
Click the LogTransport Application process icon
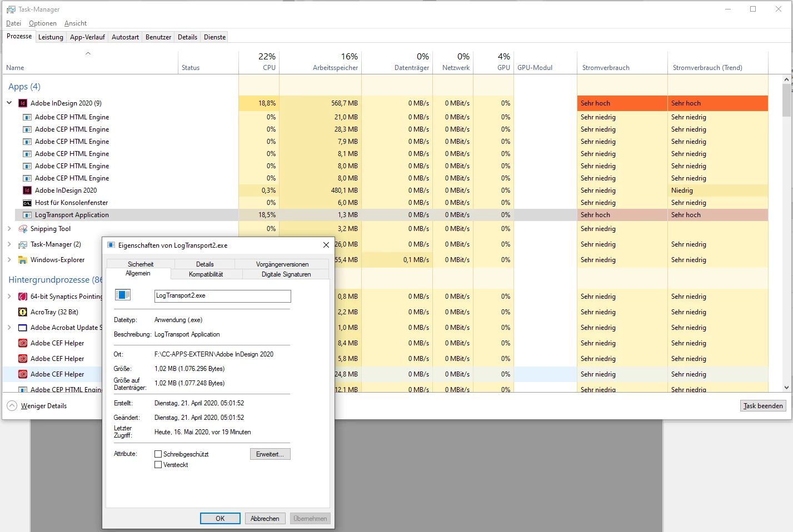click(27, 215)
